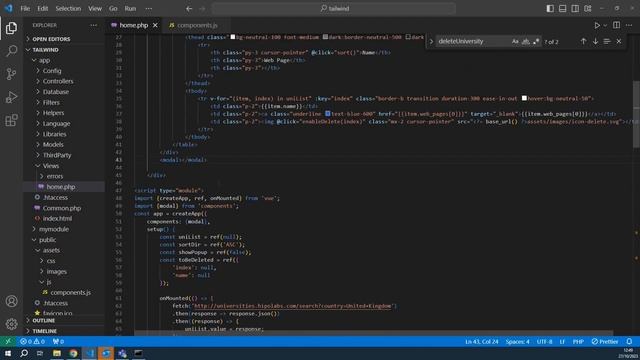640x360 pixels.
Task: Click the bg-neutral-100 color swatch
Action: [233, 37]
